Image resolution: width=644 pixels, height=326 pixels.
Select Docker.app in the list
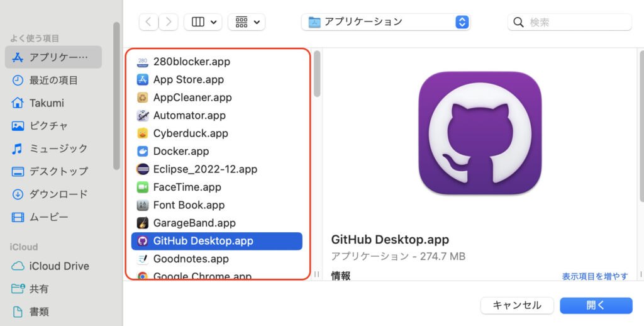tap(217, 151)
